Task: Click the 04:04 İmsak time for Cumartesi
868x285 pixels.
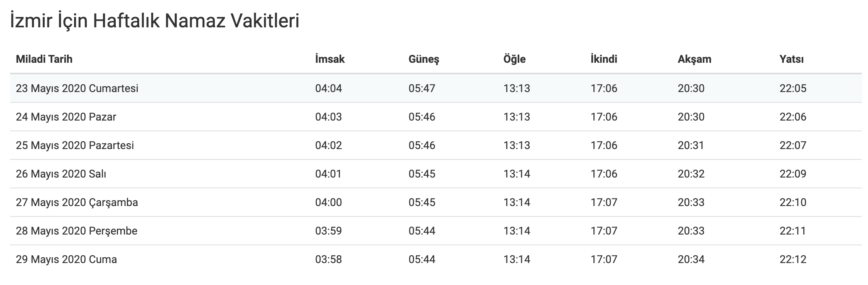Action: pyautogui.click(x=328, y=89)
